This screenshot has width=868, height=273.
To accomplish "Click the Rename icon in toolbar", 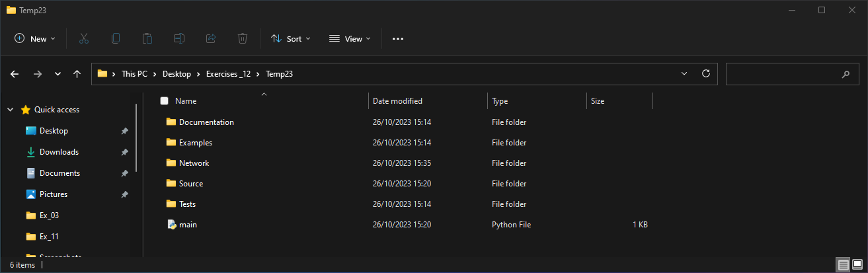I will coord(179,39).
